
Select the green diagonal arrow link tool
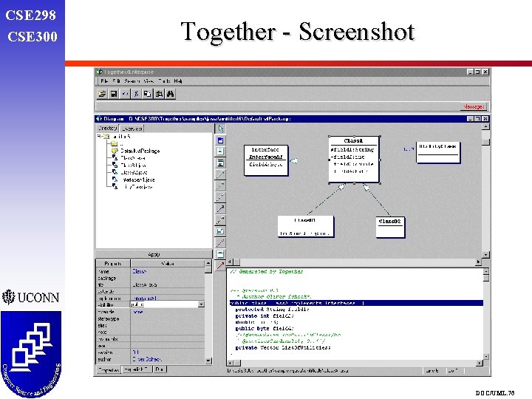point(220,174)
